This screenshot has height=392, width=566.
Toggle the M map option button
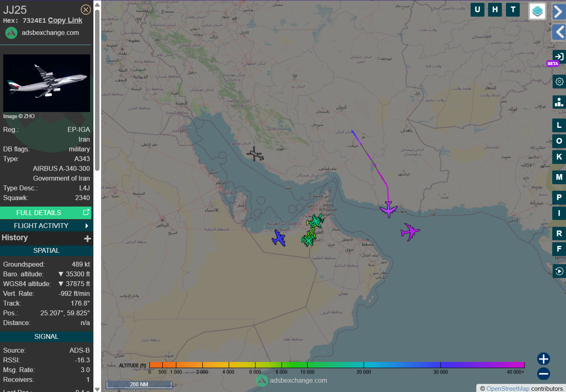click(559, 177)
